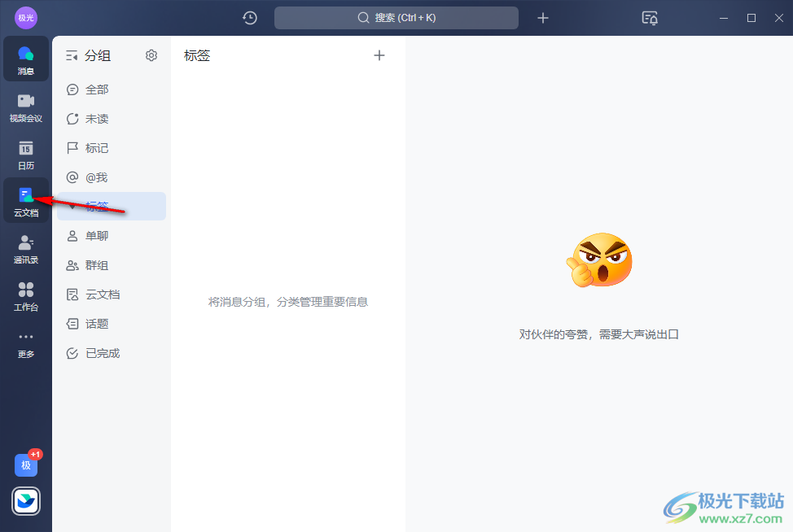
Task: Click the search box 搜索 (Ctrl+K)
Action: coord(396,18)
